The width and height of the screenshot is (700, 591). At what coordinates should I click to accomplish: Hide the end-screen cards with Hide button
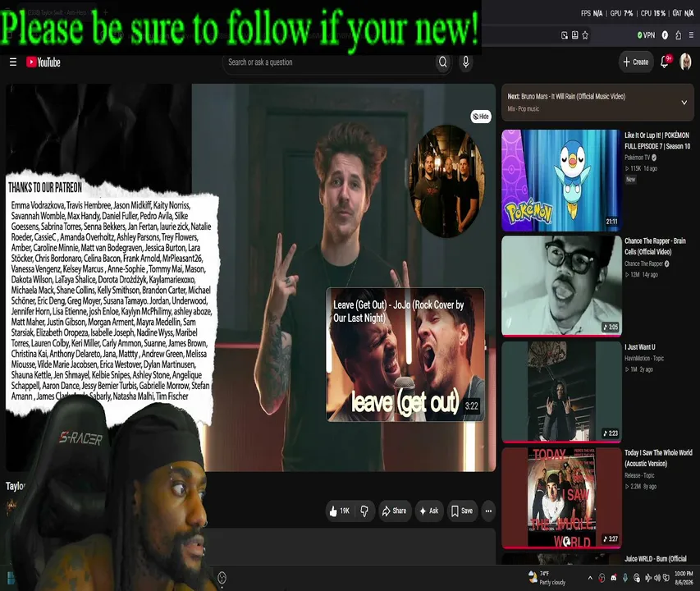point(481,117)
